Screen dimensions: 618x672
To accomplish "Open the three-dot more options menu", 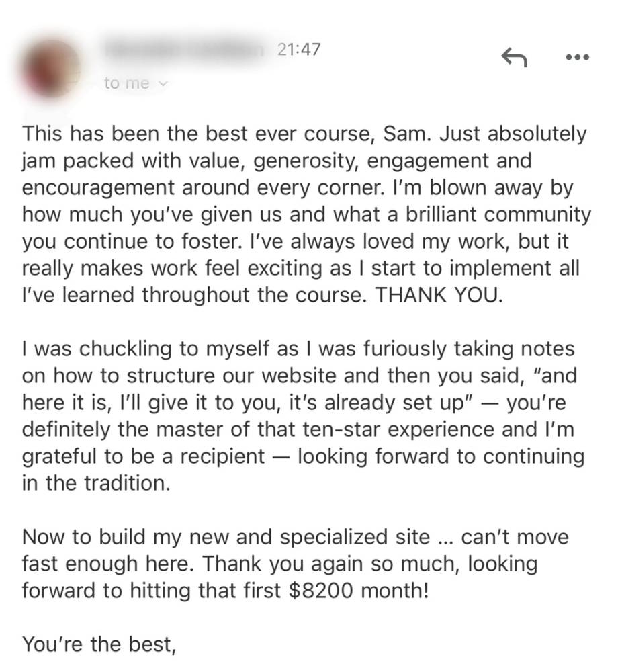I will click(x=577, y=58).
